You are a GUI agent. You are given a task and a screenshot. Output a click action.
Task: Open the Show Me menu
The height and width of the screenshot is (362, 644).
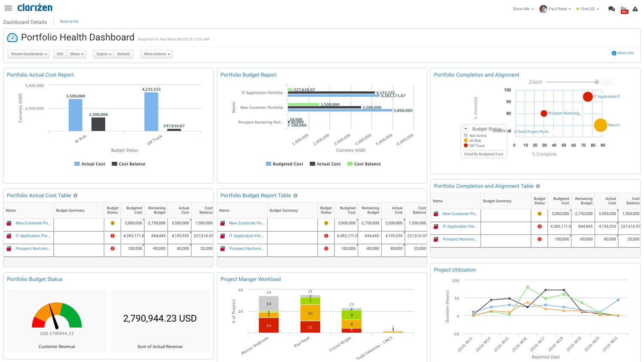(522, 9)
